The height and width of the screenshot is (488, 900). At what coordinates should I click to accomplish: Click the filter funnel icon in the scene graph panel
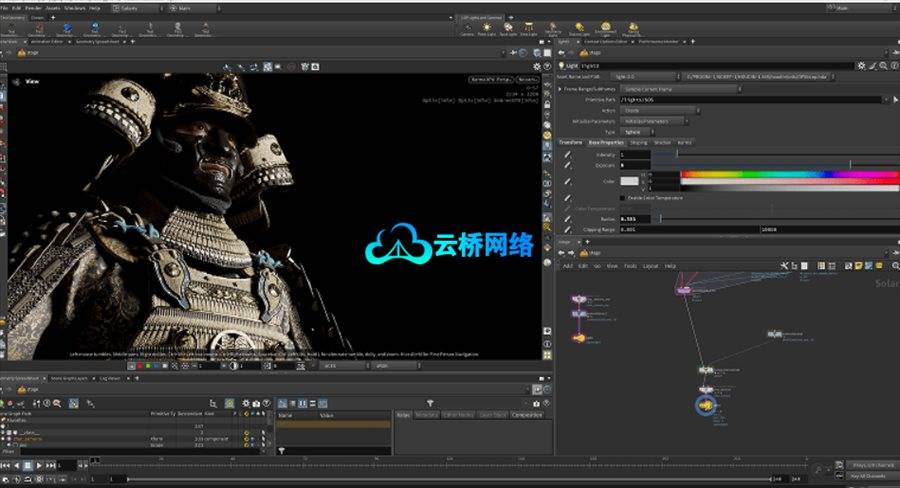(x=431, y=402)
